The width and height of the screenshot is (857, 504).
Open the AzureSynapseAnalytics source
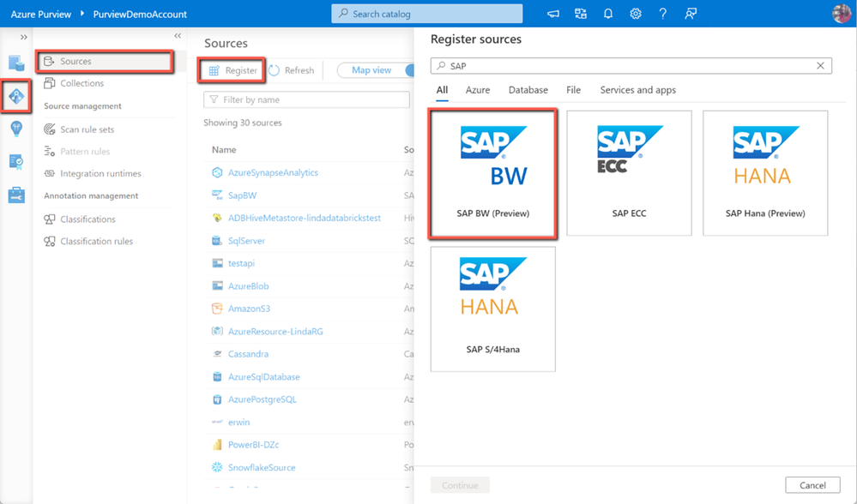point(273,172)
